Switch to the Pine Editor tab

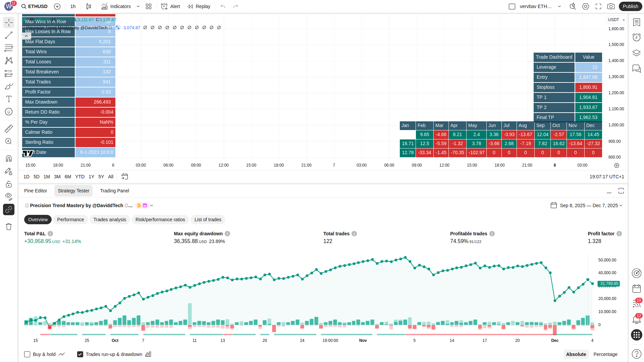pyautogui.click(x=36, y=191)
